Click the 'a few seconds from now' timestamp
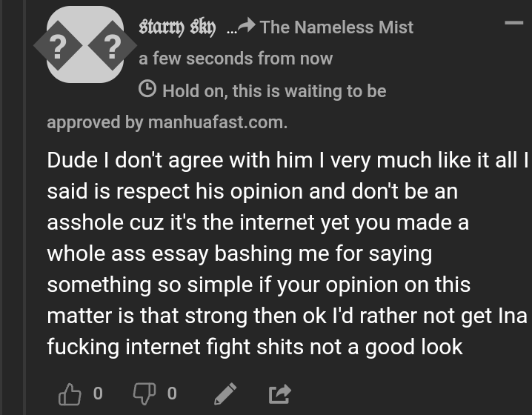The height and width of the screenshot is (415, 532). (236, 59)
